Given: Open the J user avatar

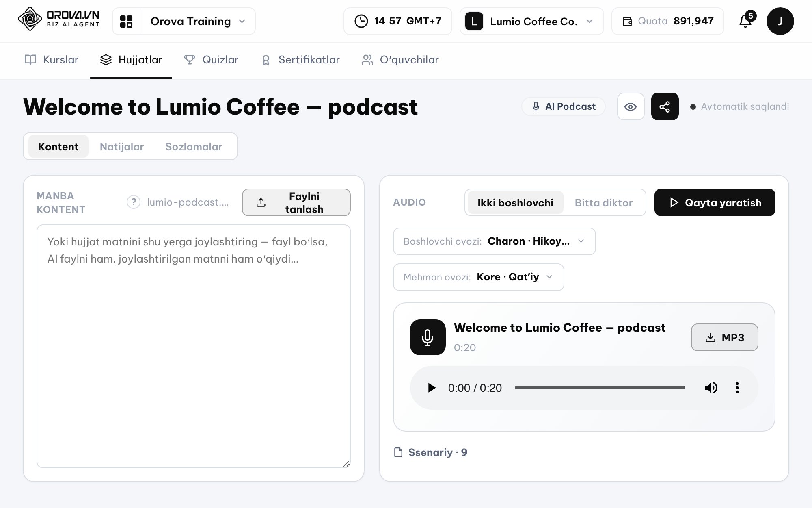Looking at the screenshot, I should coord(780,21).
